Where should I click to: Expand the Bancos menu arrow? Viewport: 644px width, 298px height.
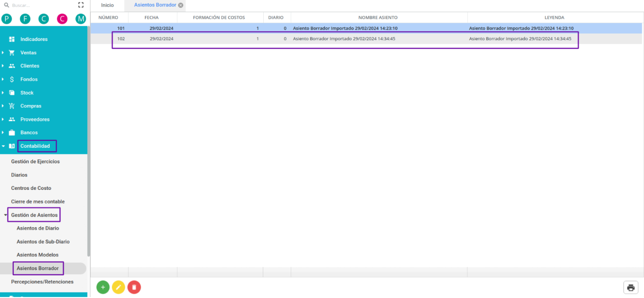3,132
